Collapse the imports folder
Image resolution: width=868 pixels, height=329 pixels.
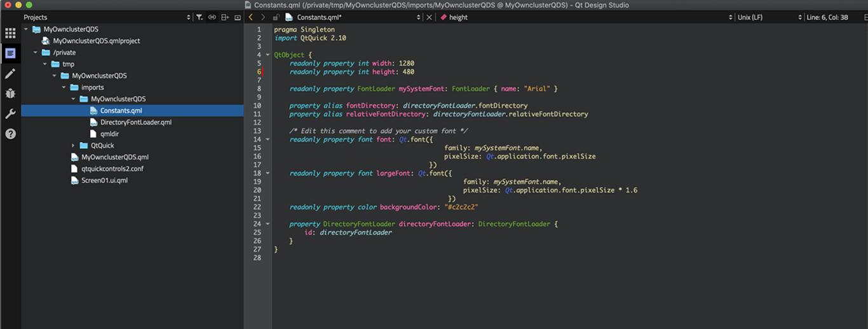tap(64, 87)
